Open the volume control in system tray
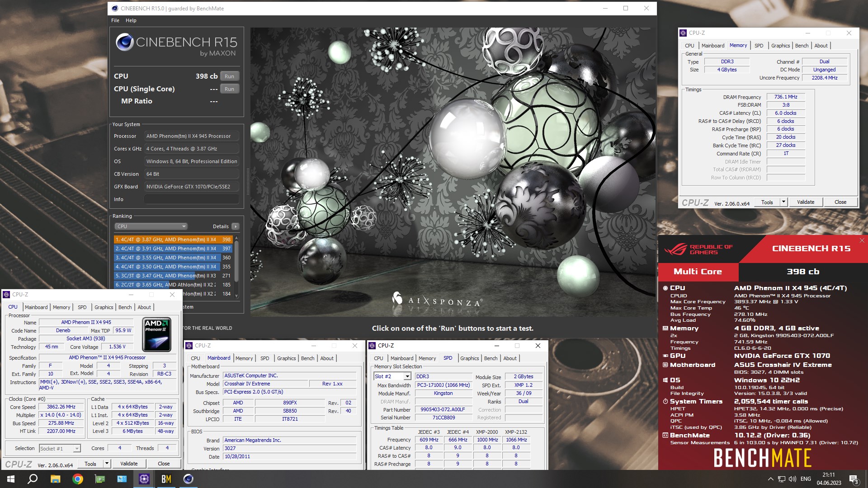The height and width of the screenshot is (488, 868). [793, 479]
